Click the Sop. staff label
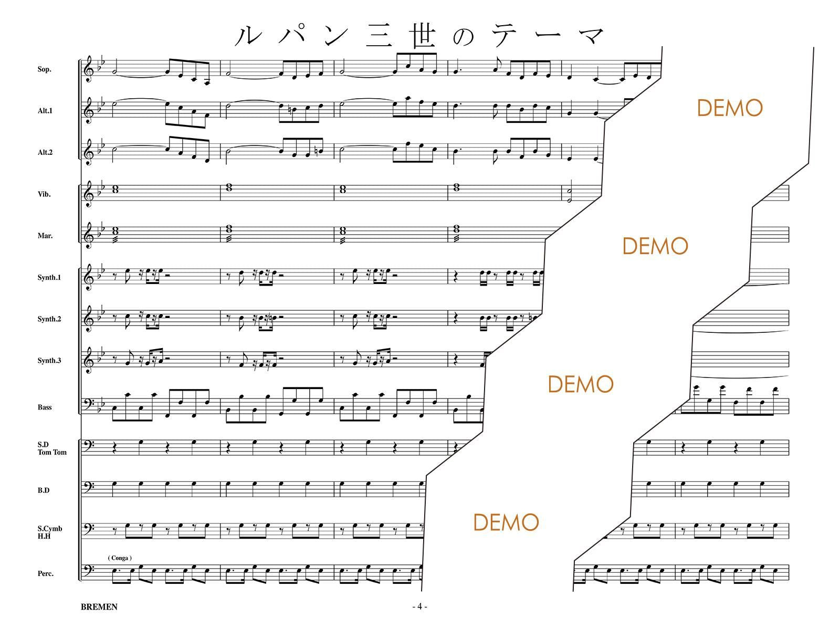The image size is (840, 630). point(44,69)
